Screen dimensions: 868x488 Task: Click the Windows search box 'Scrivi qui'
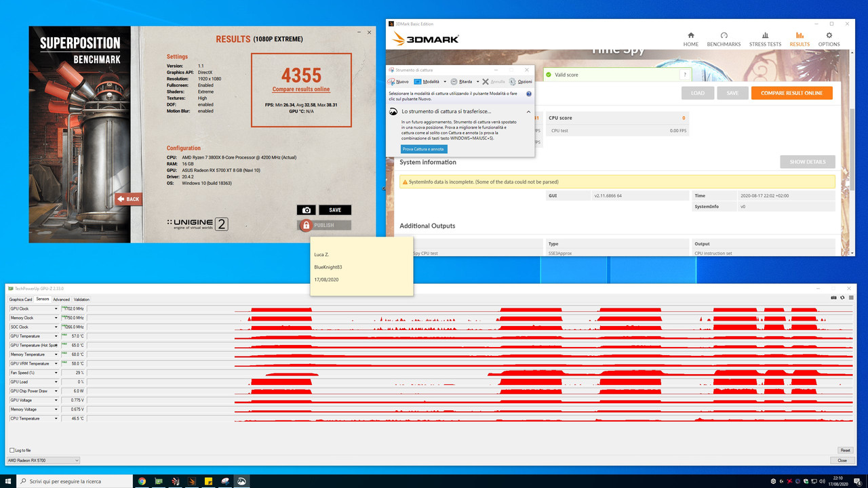pos(73,481)
